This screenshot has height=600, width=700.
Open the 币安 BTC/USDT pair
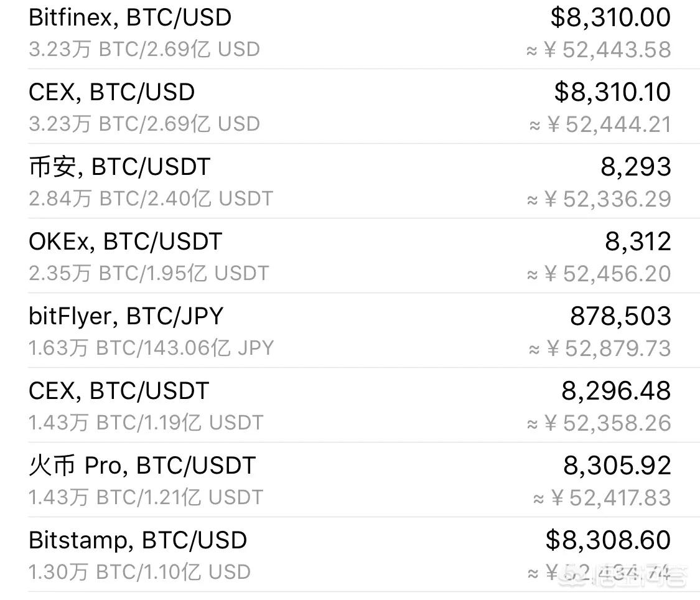click(x=119, y=167)
